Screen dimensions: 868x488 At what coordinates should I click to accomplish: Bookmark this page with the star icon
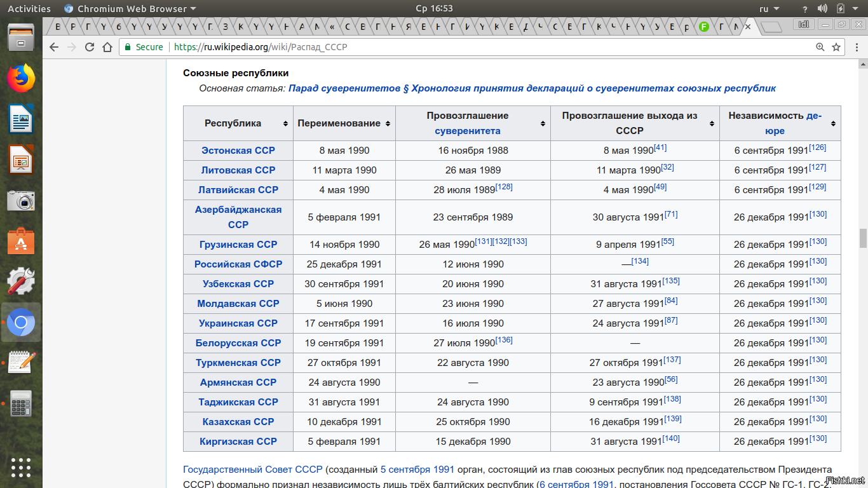pos(836,47)
